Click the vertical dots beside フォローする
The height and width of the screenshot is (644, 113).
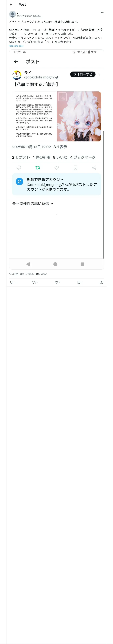click(x=99, y=74)
